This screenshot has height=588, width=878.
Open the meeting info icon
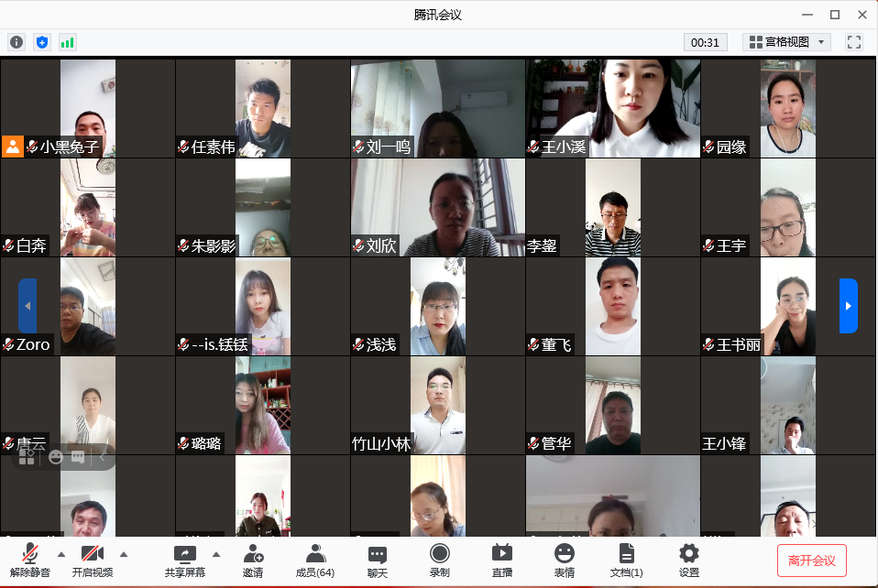(16, 42)
